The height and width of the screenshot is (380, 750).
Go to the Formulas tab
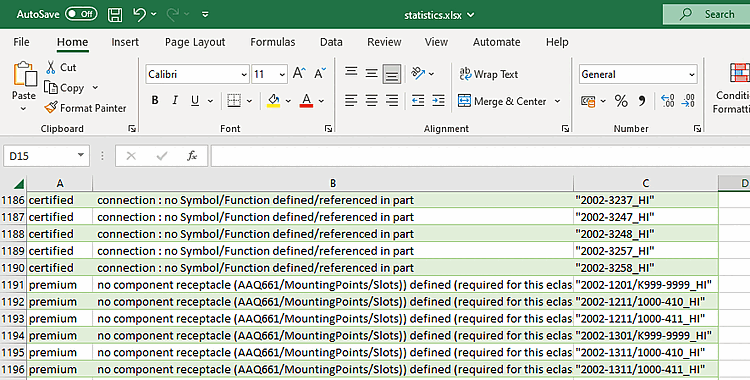(273, 42)
